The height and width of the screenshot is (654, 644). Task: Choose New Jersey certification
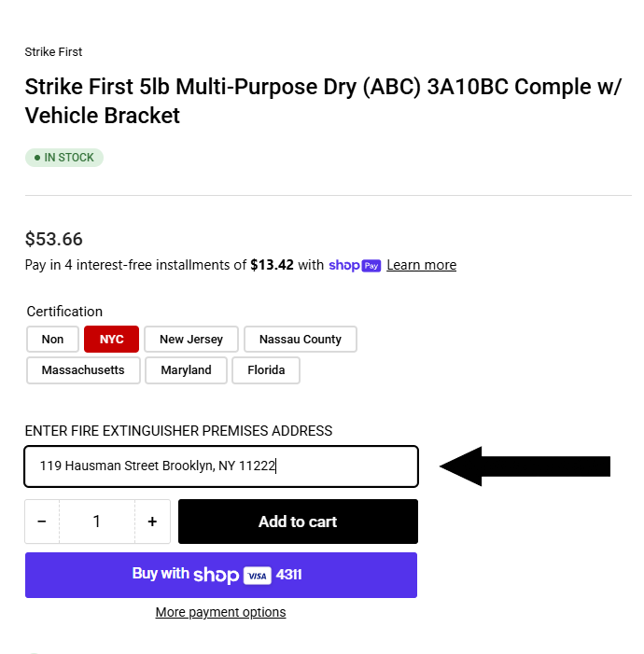[x=191, y=339]
